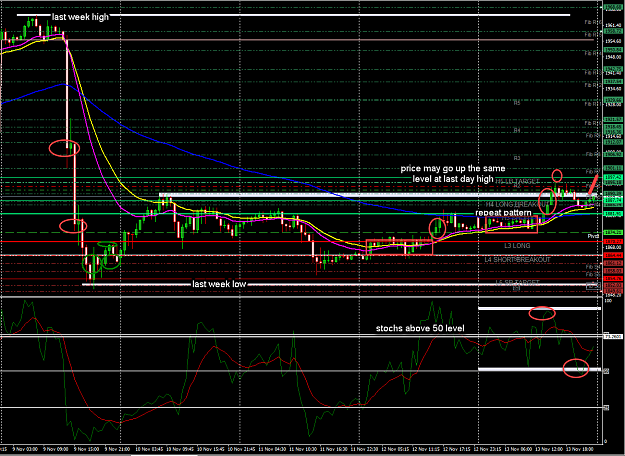Click the 1941.40 price scale value
625x456 pixels.
click(611, 73)
